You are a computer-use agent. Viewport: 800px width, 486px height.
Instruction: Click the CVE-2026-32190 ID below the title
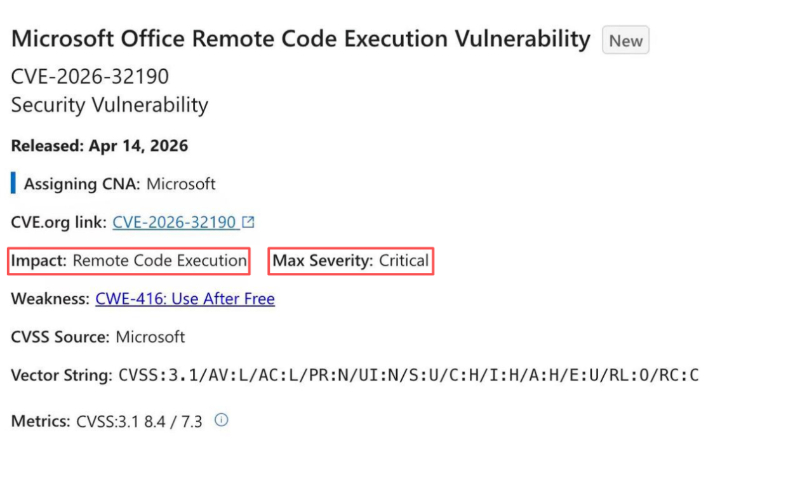pos(90,77)
